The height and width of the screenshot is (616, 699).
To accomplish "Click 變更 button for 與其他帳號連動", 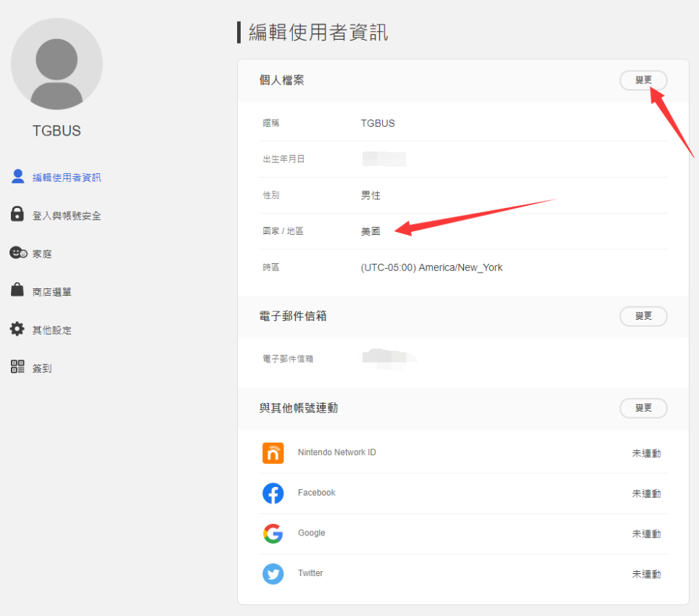I will (643, 408).
